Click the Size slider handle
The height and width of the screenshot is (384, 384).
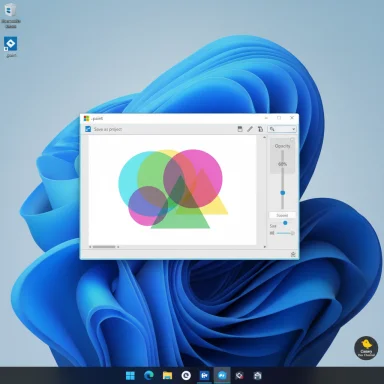point(292,233)
